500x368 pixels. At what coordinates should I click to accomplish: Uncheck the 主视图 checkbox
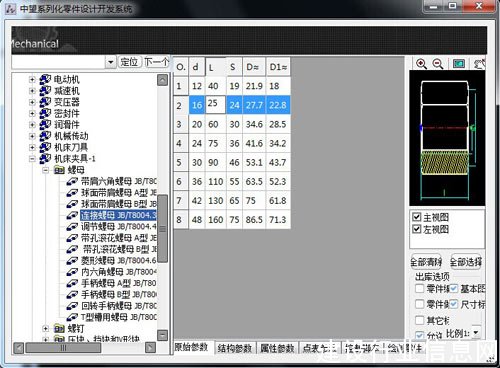coord(417,217)
